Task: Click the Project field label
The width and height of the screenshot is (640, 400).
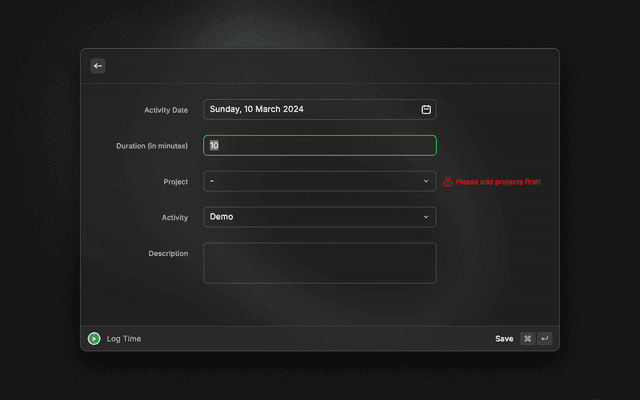Action: [175, 182]
